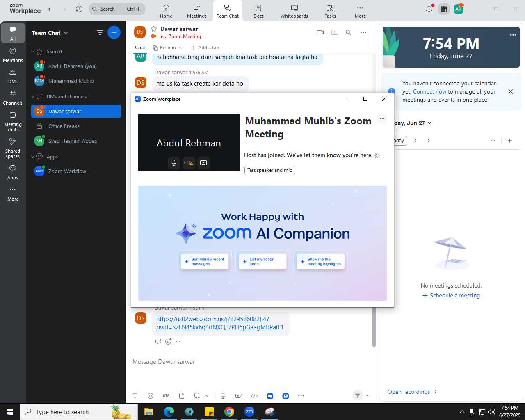Open the Zoom Workflow app chat

click(76, 171)
